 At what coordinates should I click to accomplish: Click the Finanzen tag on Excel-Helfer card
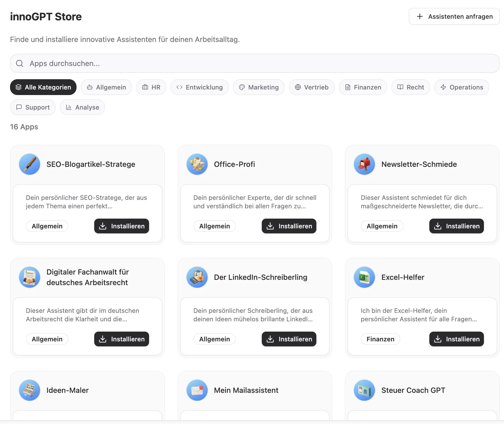click(381, 339)
